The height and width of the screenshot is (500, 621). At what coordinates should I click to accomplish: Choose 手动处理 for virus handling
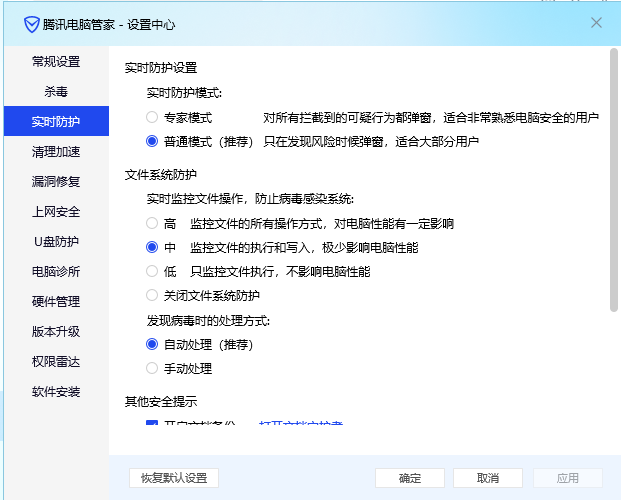[152, 368]
